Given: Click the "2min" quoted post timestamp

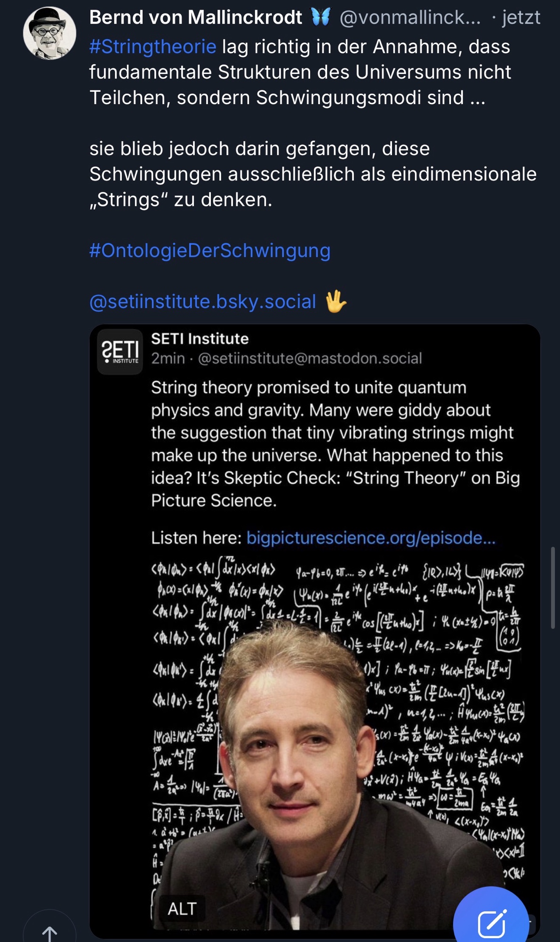Looking at the screenshot, I should click(x=168, y=358).
